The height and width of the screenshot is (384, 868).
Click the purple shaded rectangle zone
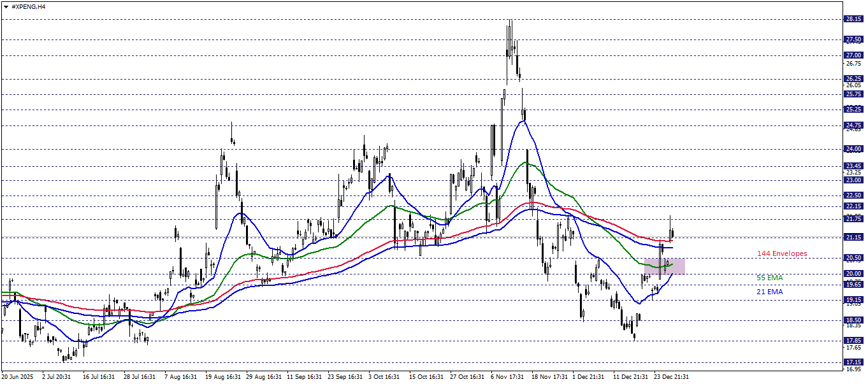[x=664, y=266]
